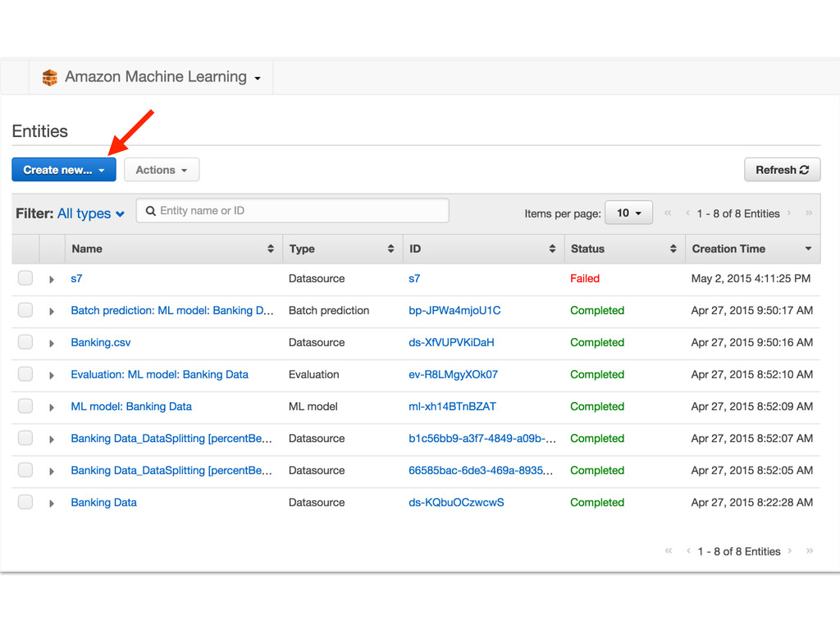Expand the ML model: Banking Data row
Image resolution: width=840 pixels, height=630 pixels.
click(52, 408)
